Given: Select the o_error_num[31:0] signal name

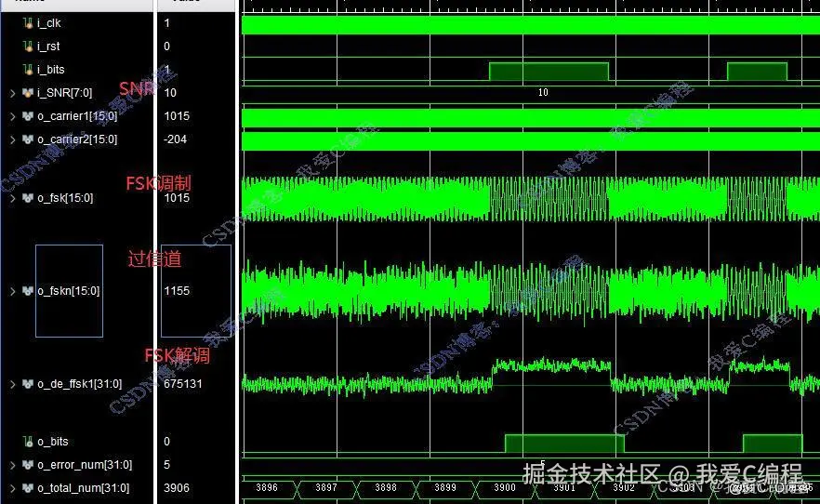Looking at the screenshot, I should 85,465.
